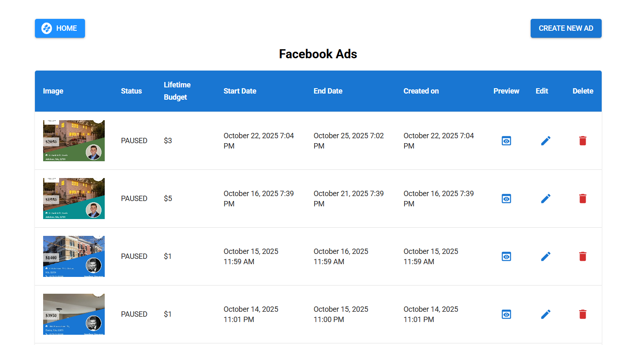Screen dimensions: 644x345
Task: Edit the $5 budget ad
Action: tap(545, 199)
